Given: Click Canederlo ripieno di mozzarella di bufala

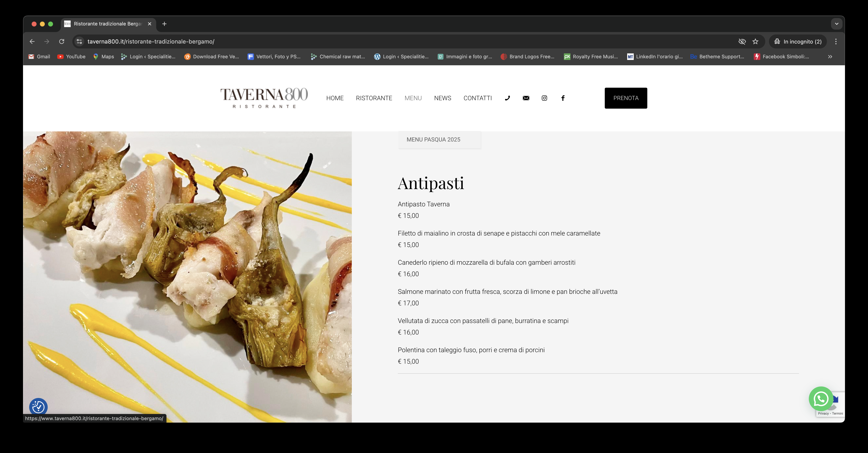Looking at the screenshot, I should click(x=487, y=262).
